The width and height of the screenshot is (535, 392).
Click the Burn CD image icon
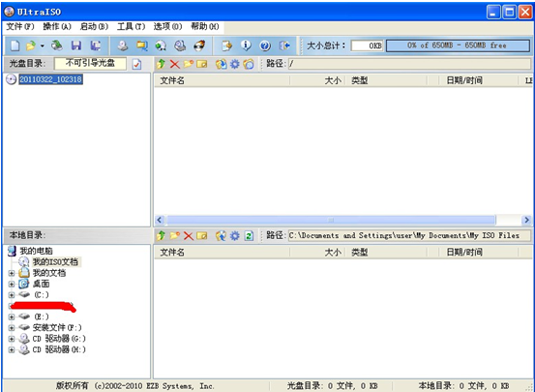point(199,45)
